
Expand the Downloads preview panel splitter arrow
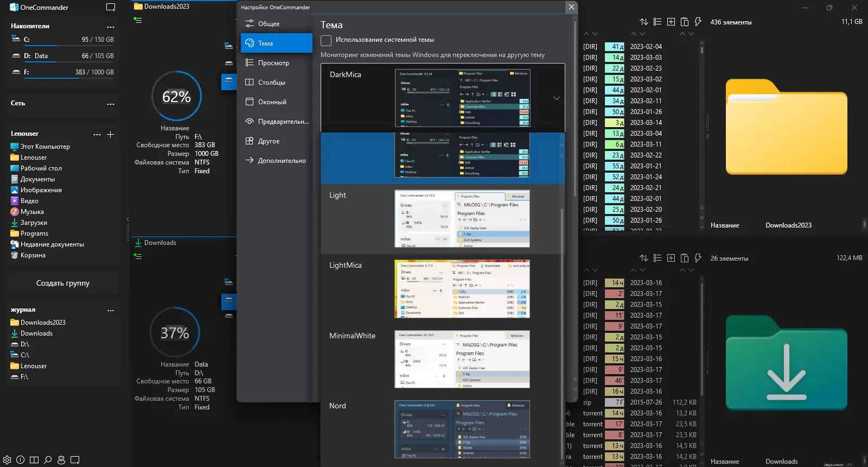[x=707, y=372]
